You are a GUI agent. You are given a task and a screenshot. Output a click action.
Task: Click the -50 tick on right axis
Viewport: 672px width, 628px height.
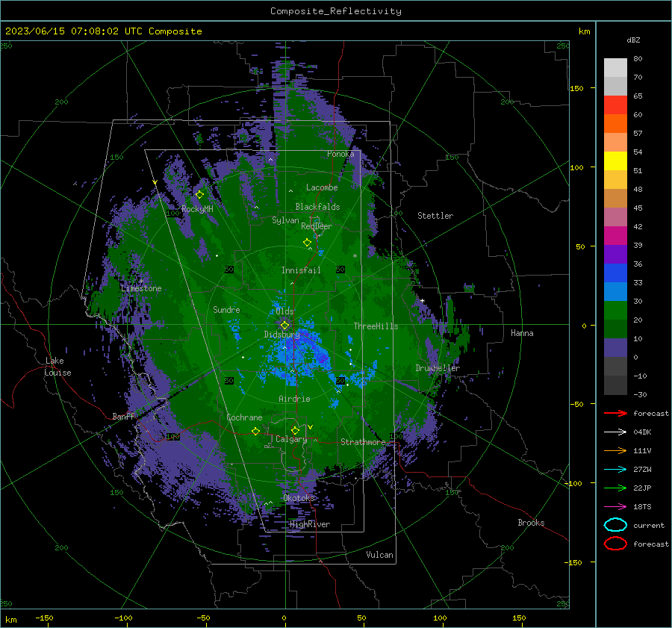click(576, 404)
